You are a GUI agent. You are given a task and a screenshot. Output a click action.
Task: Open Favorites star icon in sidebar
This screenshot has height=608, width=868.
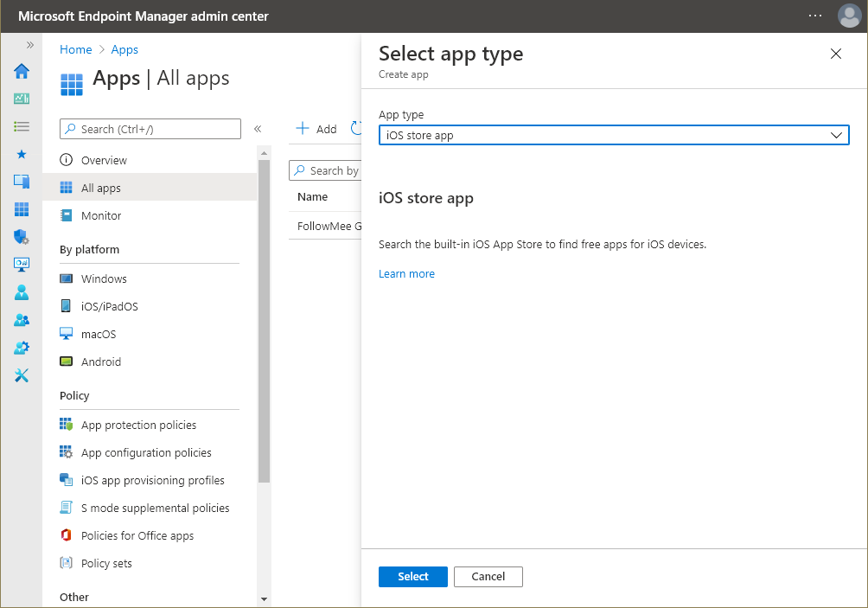[22, 154]
